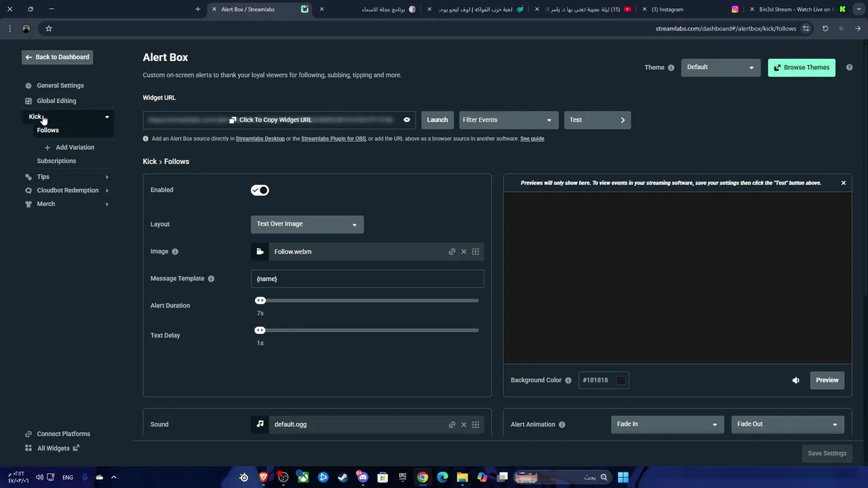
Task: Open the Test menu button
Action: (597, 120)
